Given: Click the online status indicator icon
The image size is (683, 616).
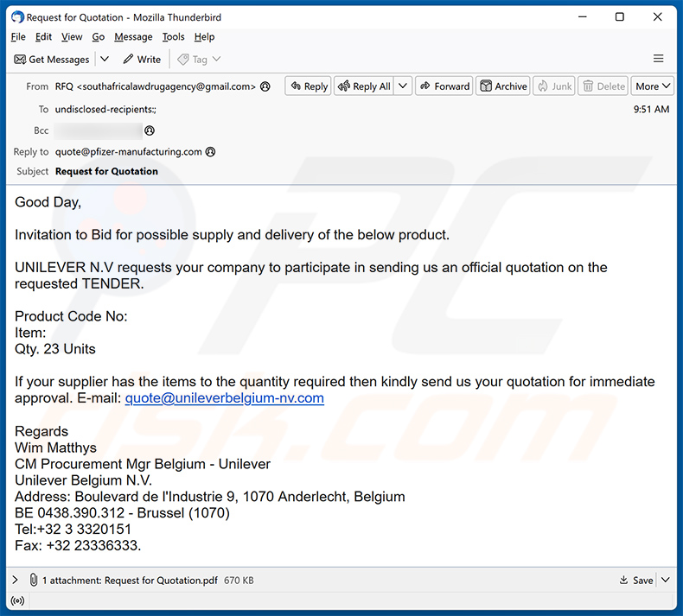Looking at the screenshot, I should tap(16, 601).
